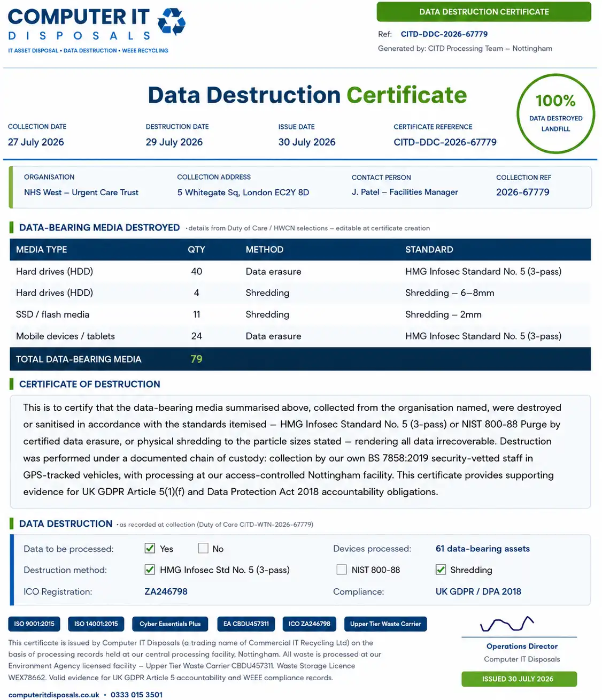Screen dimensions: 602x700
Task: Click the 61 data-bearing assets value
Action: point(483,549)
